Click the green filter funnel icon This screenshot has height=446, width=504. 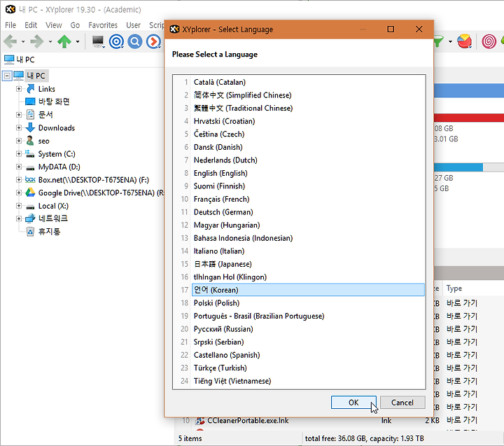tap(438, 41)
